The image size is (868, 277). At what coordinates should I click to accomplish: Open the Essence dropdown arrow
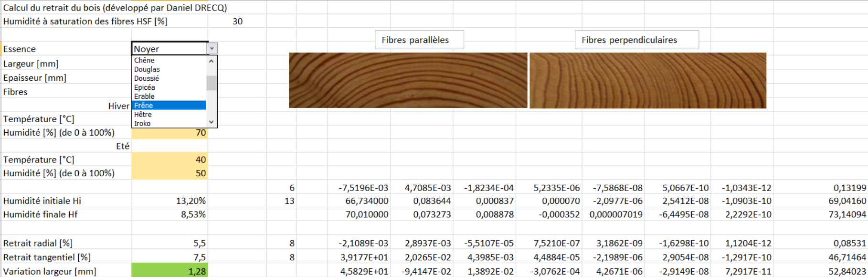pyautogui.click(x=212, y=49)
